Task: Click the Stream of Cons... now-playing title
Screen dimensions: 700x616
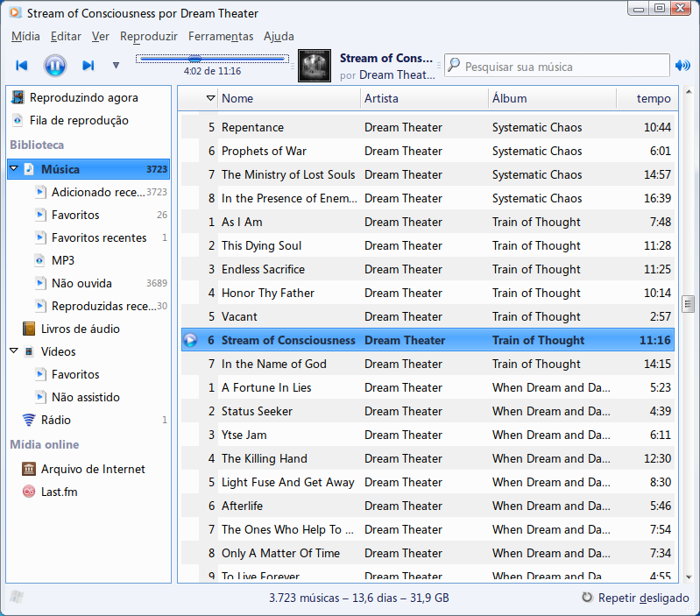Action: pos(386,58)
